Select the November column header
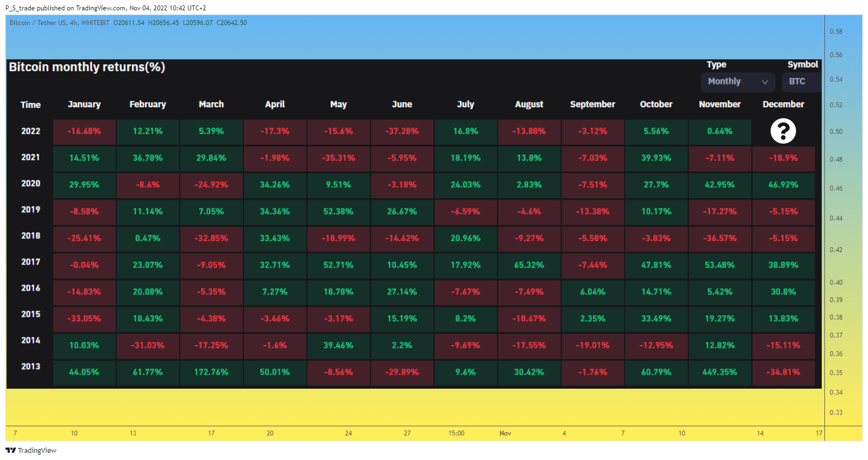The height and width of the screenshot is (460, 868). [720, 105]
